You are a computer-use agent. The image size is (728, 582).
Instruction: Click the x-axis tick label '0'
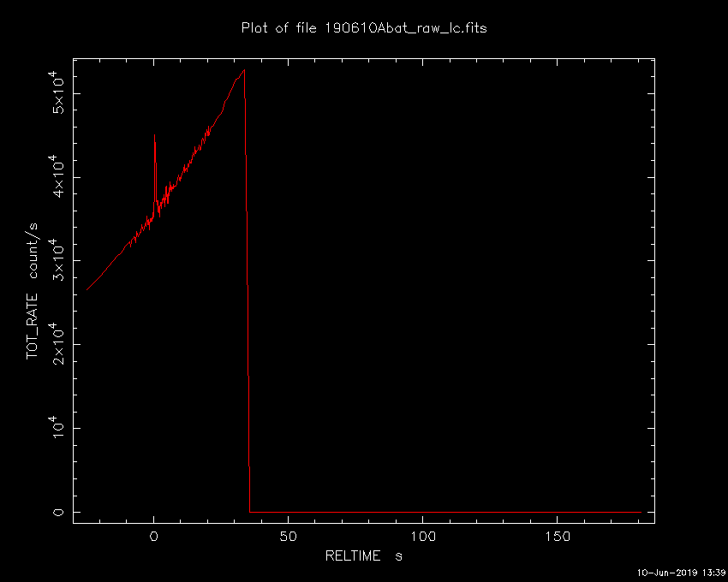pyautogui.click(x=153, y=537)
